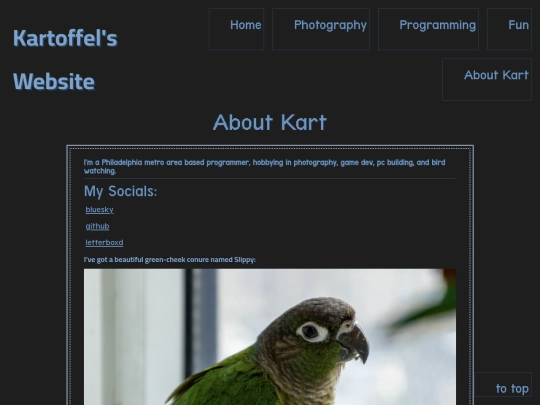Viewport: 540px width, 405px height.
Task: Open the Programming section
Action: coord(428,29)
